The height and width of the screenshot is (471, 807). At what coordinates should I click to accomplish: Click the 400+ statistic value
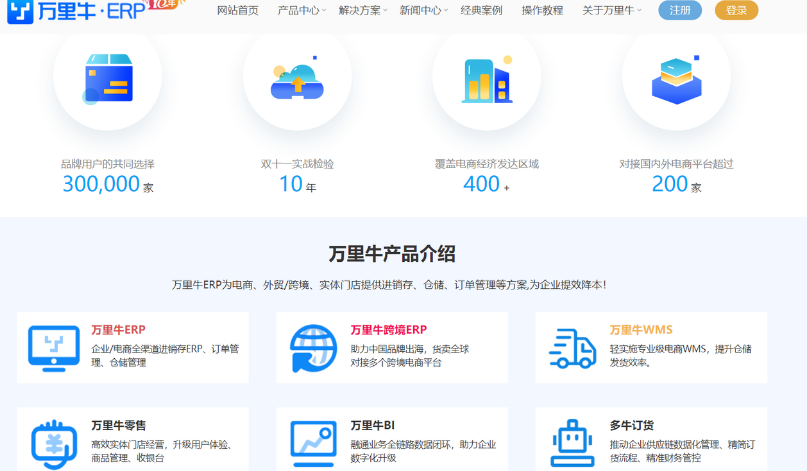tap(486, 184)
